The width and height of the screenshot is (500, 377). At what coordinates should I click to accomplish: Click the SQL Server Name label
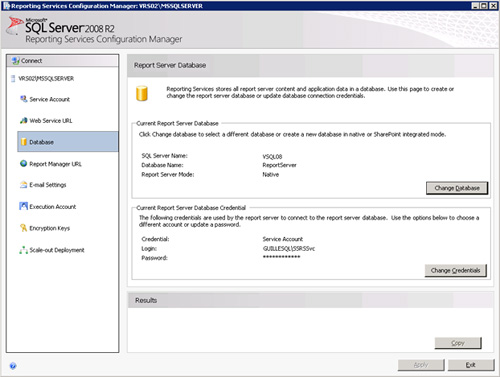[164, 156]
